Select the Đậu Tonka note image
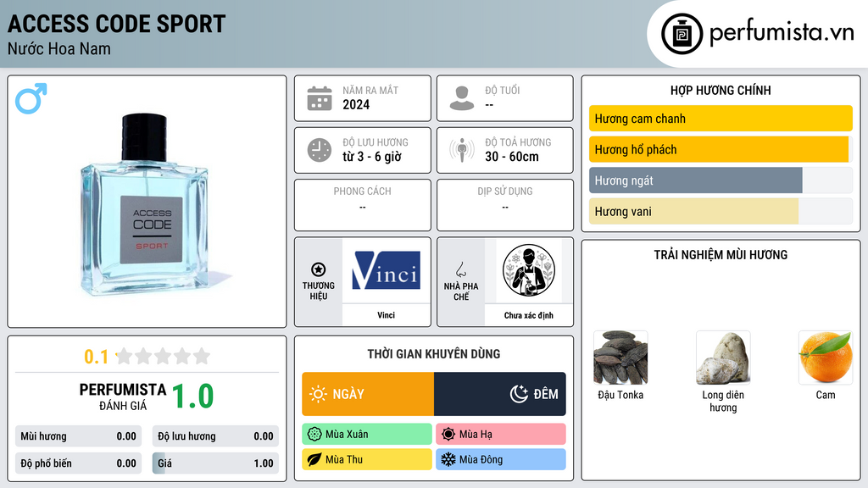 [x=620, y=358]
